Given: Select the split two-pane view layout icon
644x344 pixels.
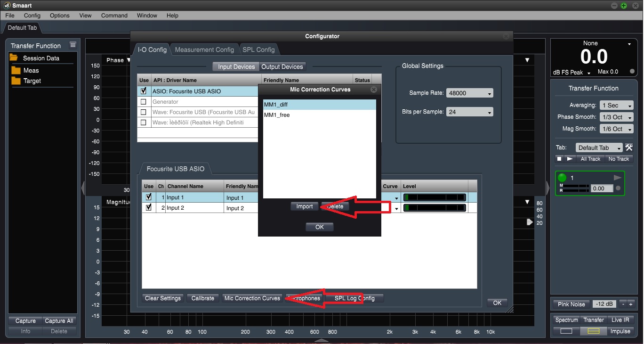Looking at the screenshot, I should tap(593, 331).
